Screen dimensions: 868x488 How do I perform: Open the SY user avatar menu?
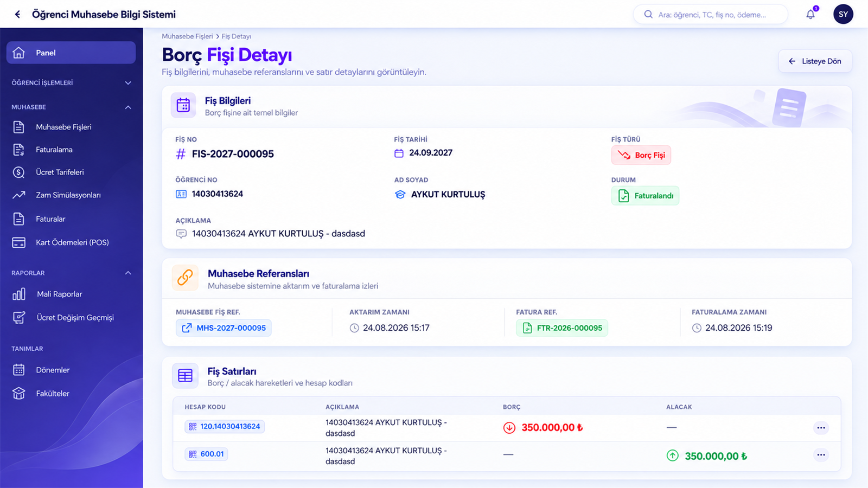click(843, 14)
